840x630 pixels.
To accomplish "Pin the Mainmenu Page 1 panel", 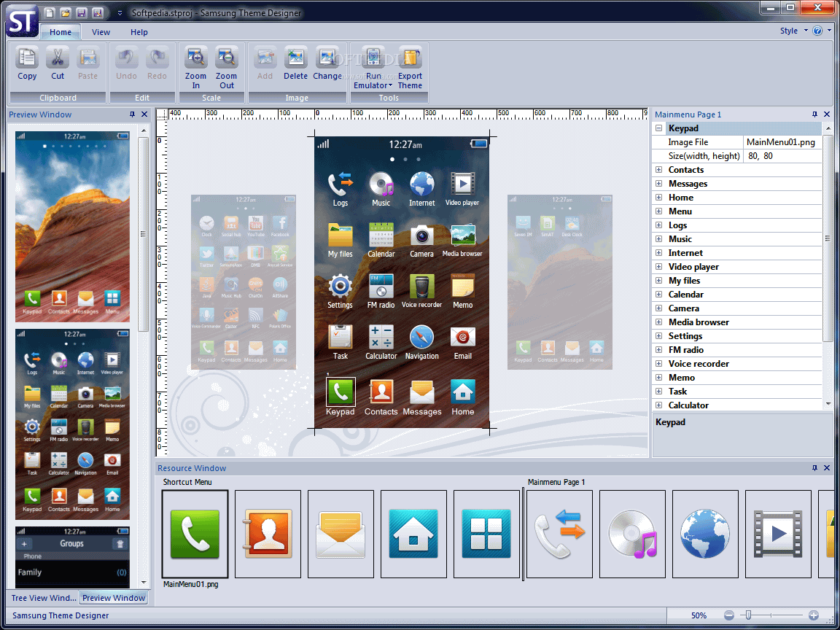I will (814, 114).
